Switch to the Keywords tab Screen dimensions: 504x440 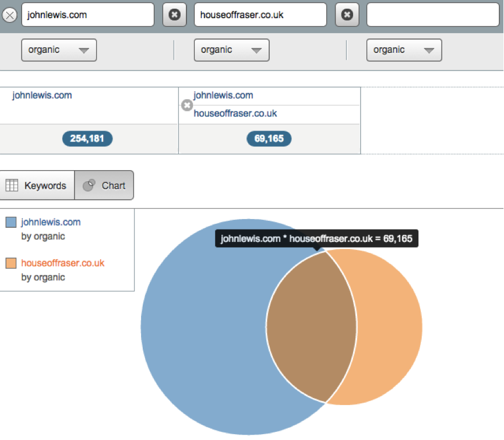pos(37,185)
